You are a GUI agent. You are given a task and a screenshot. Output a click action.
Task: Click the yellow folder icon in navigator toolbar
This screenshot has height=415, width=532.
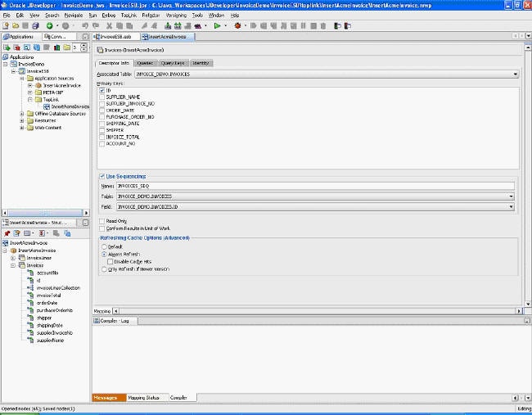coord(66,47)
